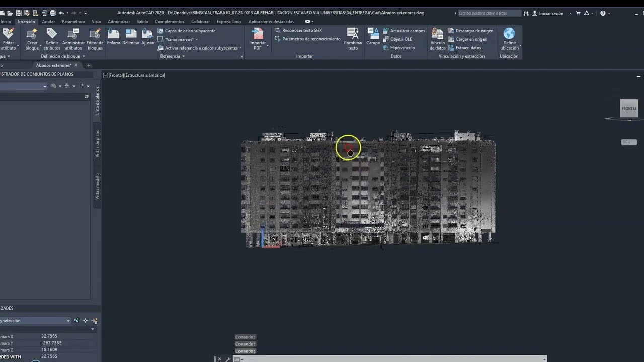Click the search binoculars icon
The width and height of the screenshot is (644, 362).
coord(526,13)
